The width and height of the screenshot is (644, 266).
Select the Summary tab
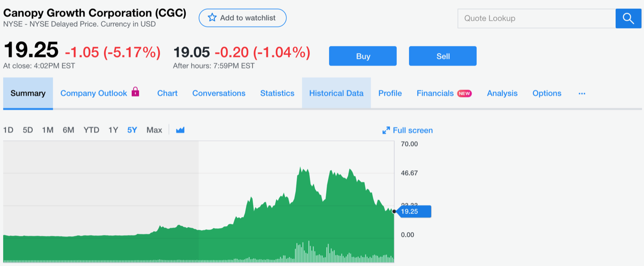(x=28, y=93)
